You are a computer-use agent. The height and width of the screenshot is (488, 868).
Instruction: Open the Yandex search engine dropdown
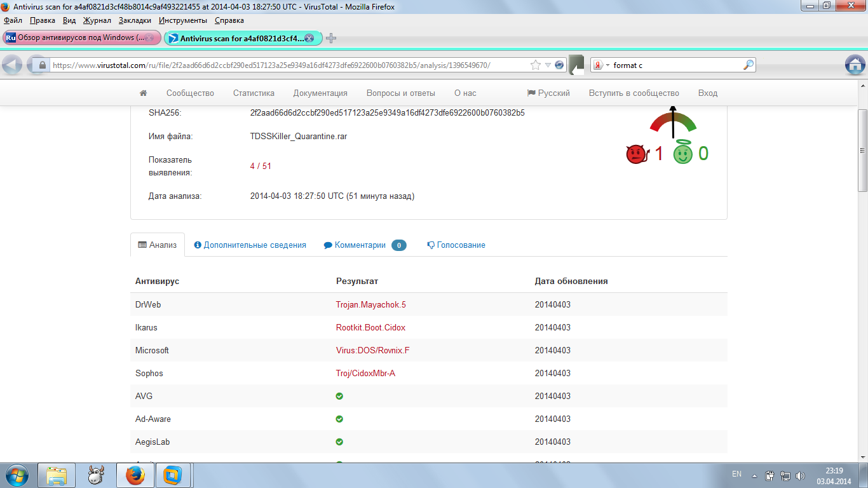pyautogui.click(x=601, y=65)
